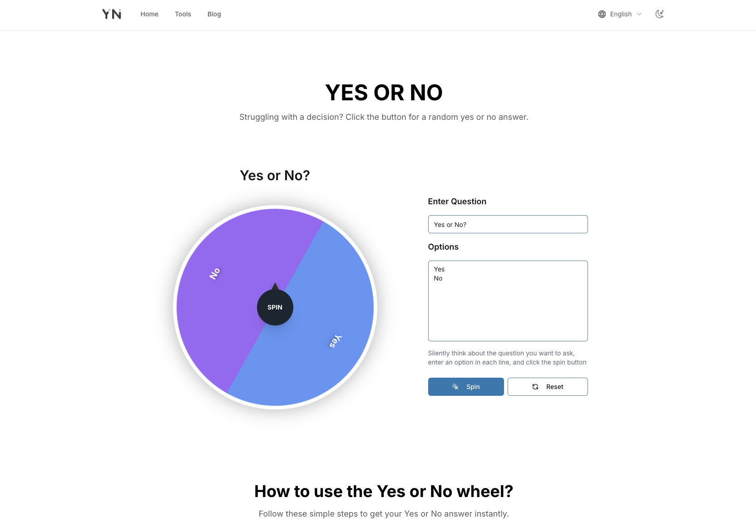Click the YN site logo
756x532 pixels.
tap(112, 14)
